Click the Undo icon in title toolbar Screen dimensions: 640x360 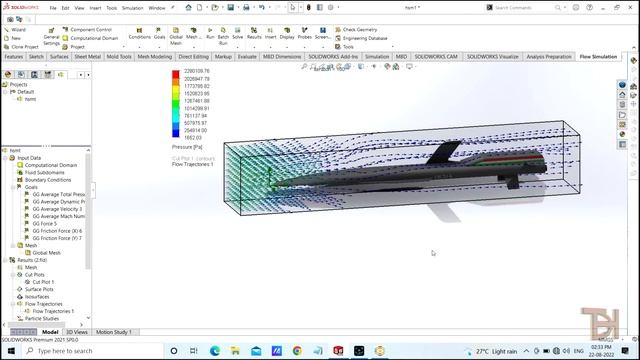click(262, 7)
